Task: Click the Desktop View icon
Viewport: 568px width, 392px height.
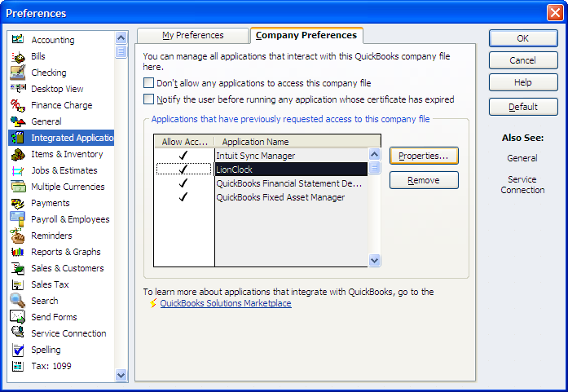Action: [18, 88]
